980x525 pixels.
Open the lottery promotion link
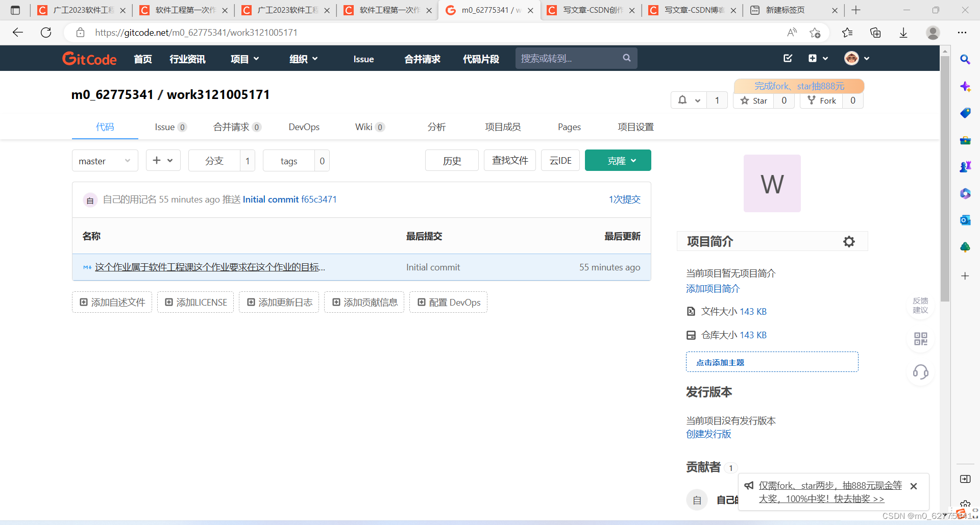pos(830,492)
